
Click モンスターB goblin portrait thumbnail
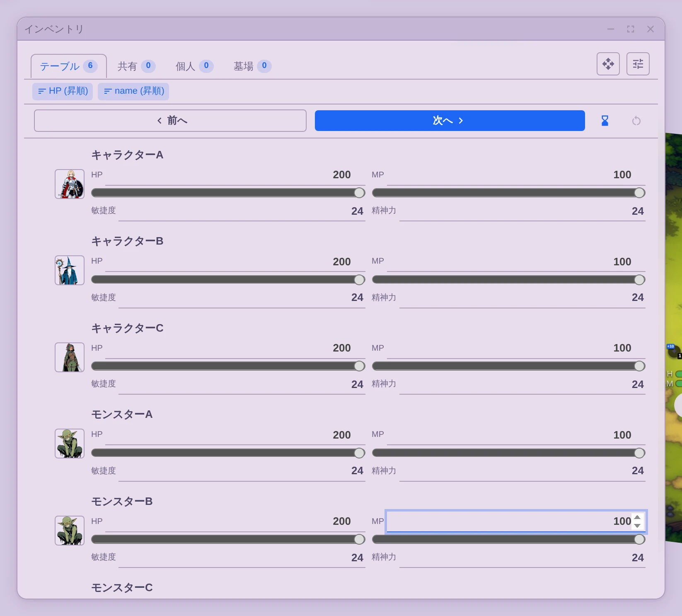[x=70, y=531]
